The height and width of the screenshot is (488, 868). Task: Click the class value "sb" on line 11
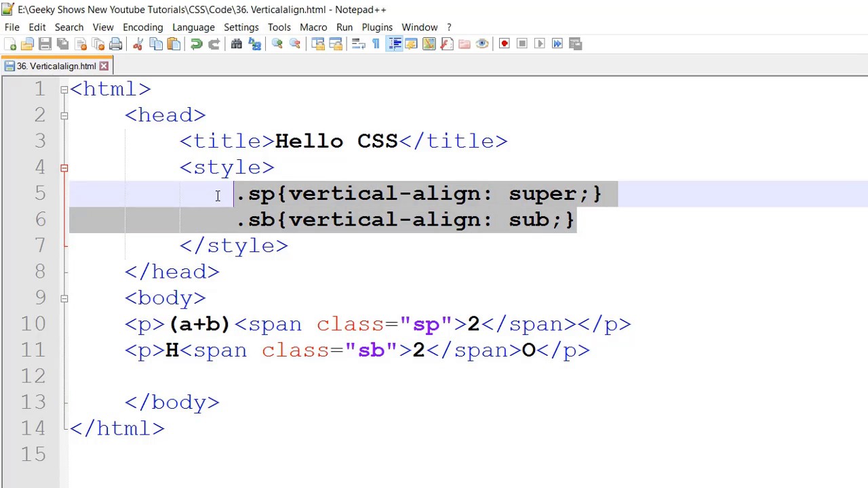coord(371,350)
